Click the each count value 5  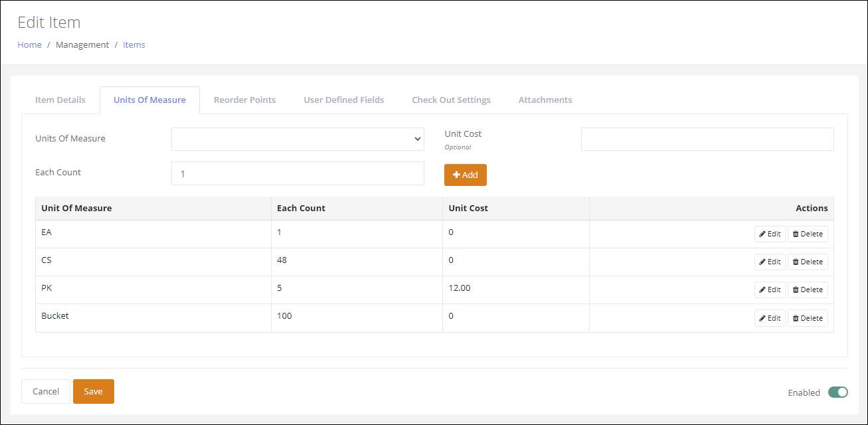tap(280, 288)
